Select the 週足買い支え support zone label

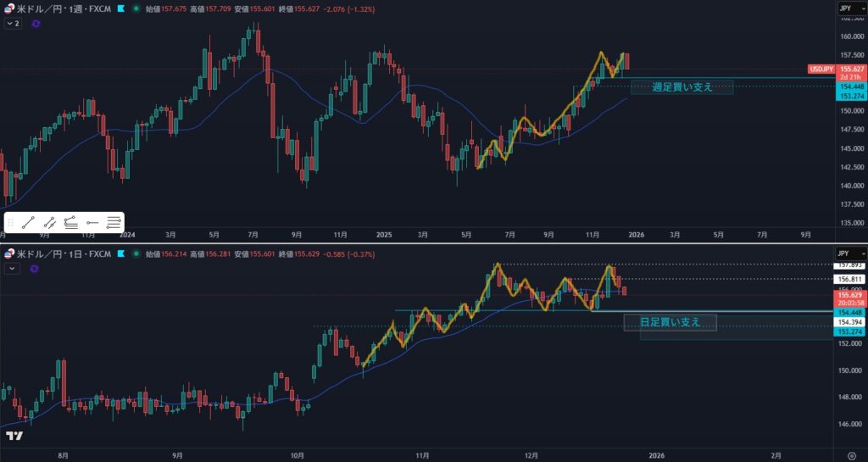coord(682,87)
